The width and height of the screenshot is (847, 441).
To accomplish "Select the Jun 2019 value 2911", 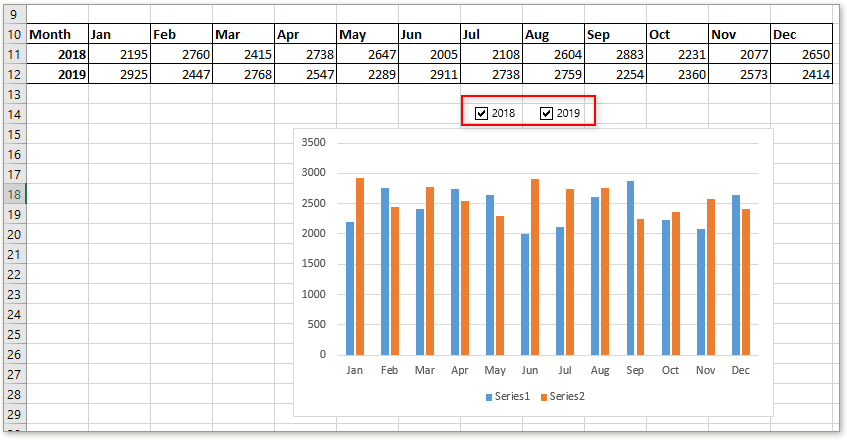I will 429,74.
